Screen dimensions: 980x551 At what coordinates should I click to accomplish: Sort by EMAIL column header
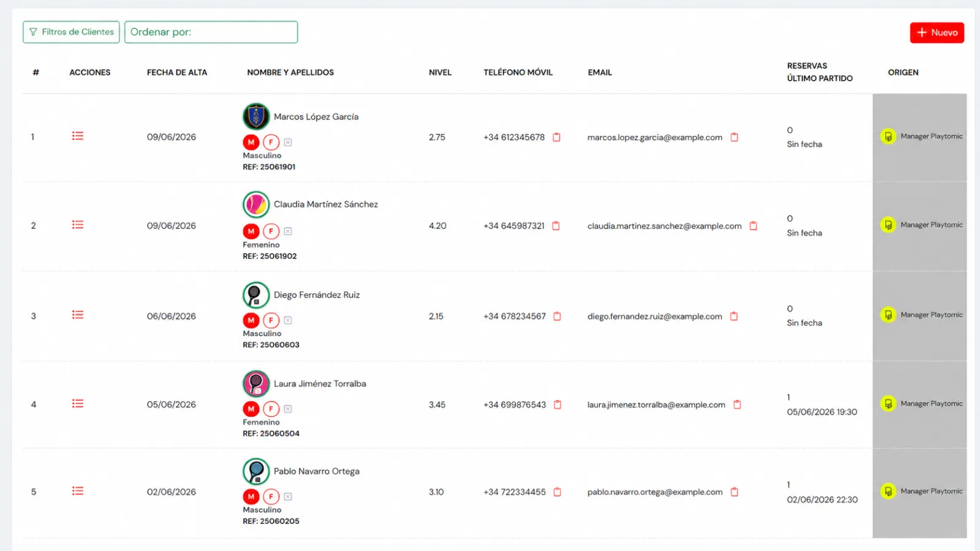(600, 72)
